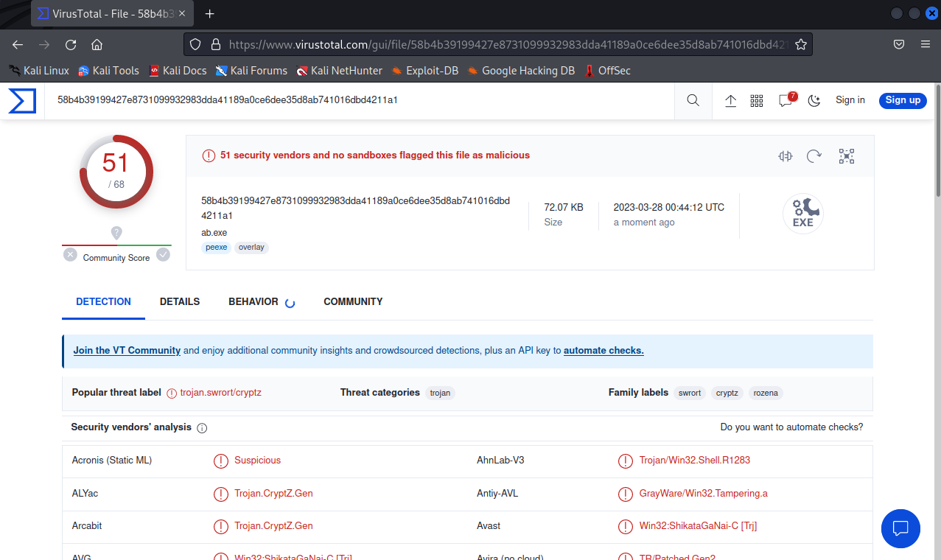Screen dimensions: 941x560
Task: Open the Firefox hamburger menu
Action: tap(926, 44)
